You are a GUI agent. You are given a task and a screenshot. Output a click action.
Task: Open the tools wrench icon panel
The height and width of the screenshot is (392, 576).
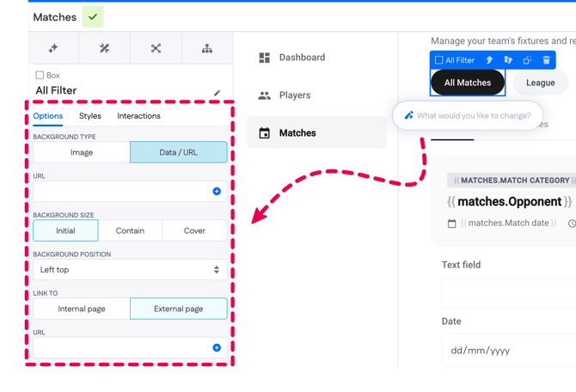coord(105,48)
